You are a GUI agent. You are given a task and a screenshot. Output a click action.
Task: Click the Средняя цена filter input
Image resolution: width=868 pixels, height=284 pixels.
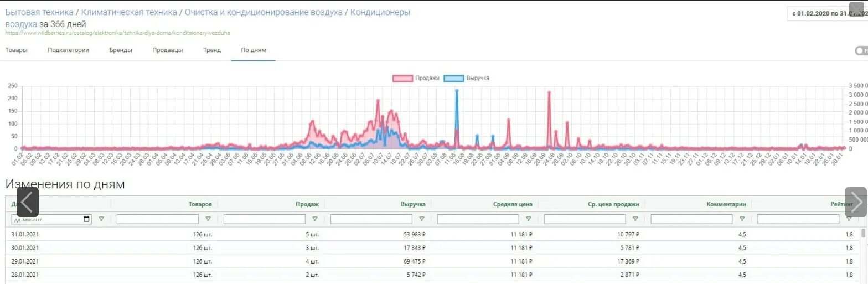pyautogui.click(x=478, y=219)
